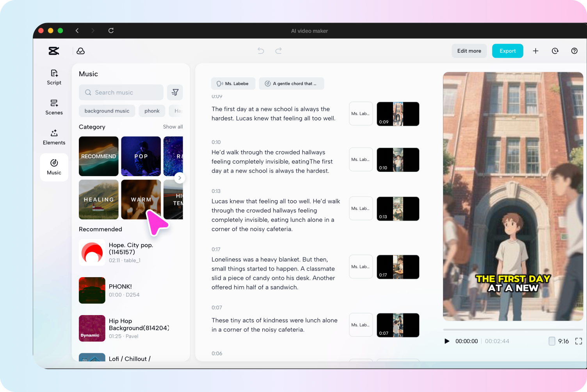This screenshot has width=587, height=392.
Task: Toggle the 'phonk' filter chip
Action: (152, 111)
